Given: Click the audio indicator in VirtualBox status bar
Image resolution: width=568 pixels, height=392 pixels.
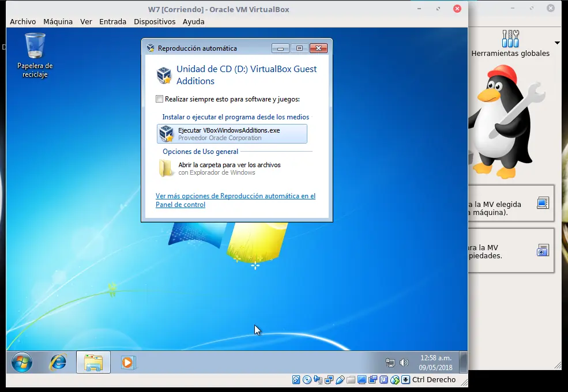Looking at the screenshot, I should pyautogui.click(x=318, y=380).
